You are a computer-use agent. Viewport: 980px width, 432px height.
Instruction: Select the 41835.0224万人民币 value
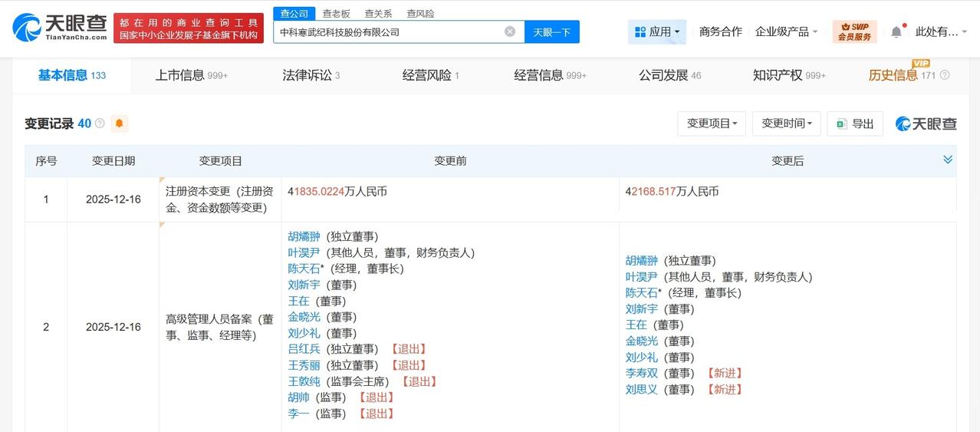click(337, 192)
